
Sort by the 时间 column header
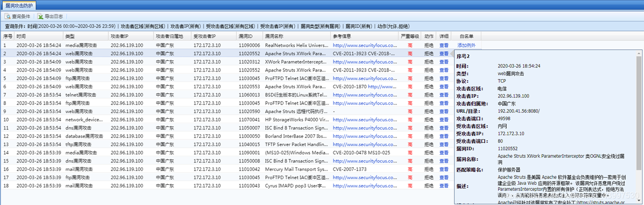click(21, 37)
